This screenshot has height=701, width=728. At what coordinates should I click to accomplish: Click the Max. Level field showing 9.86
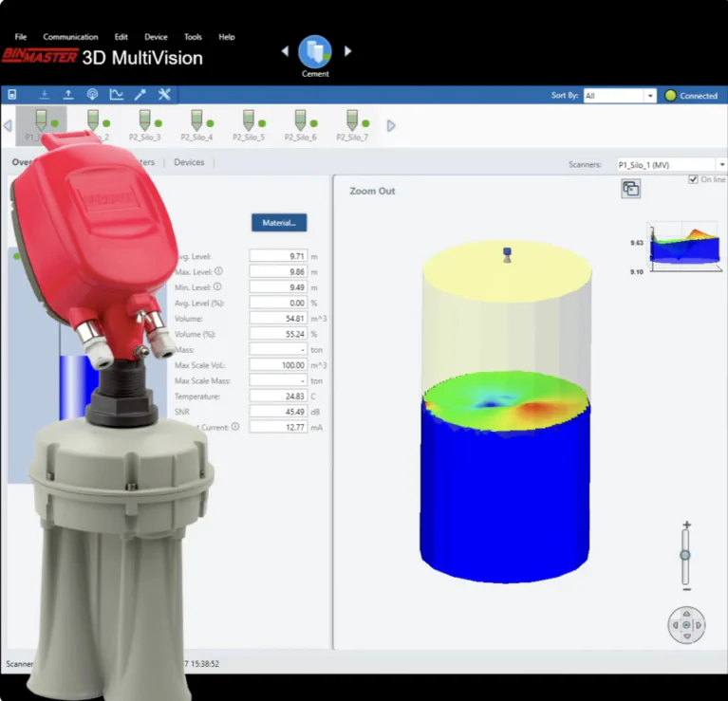278,271
